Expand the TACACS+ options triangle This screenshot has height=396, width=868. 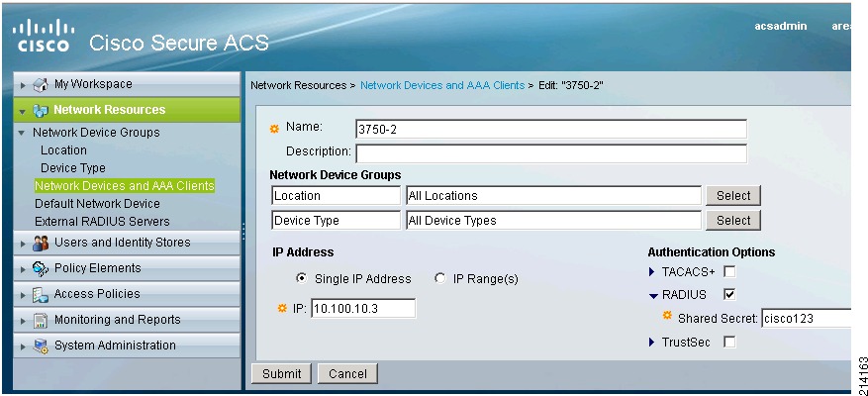coord(652,272)
